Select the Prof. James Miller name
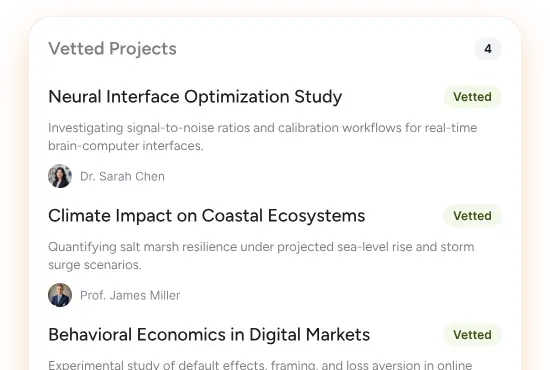This screenshot has width=550, height=370. point(130,295)
